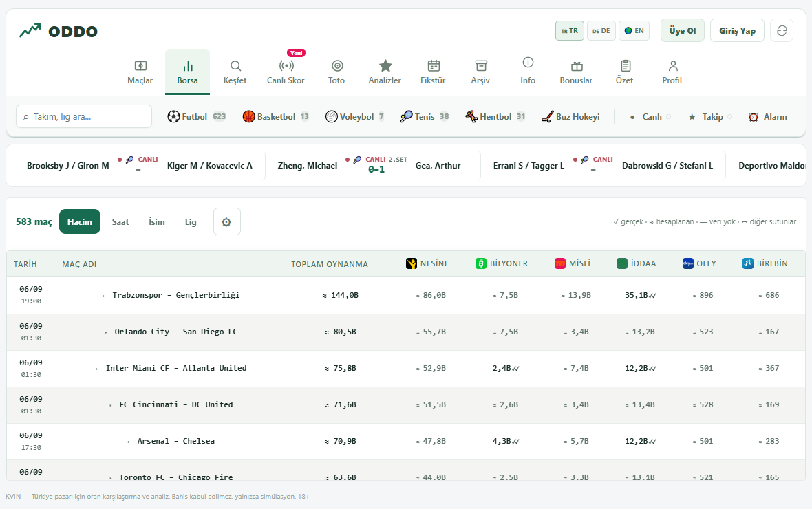Screen dimensions: 812x509
Task: Switch language to EN
Action: 634,30
